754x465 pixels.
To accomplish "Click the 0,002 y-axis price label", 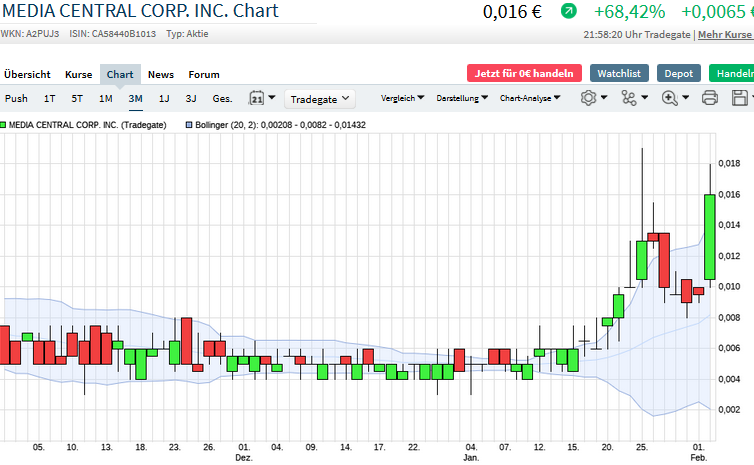I will [729, 410].
